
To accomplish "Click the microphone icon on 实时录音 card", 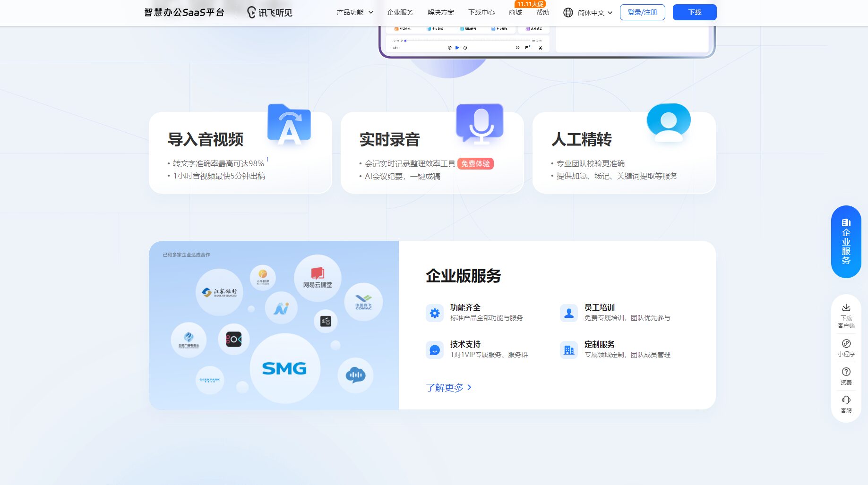I will click(481, 123).
